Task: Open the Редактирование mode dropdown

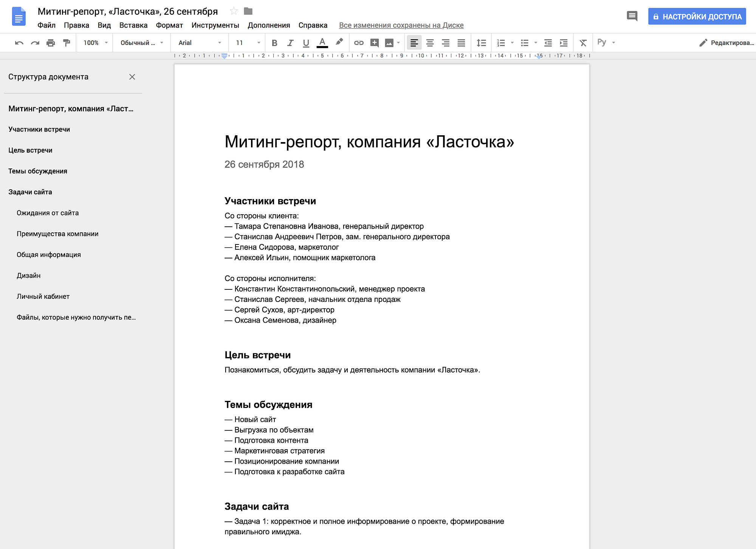Action: click(x=726, y=43)
